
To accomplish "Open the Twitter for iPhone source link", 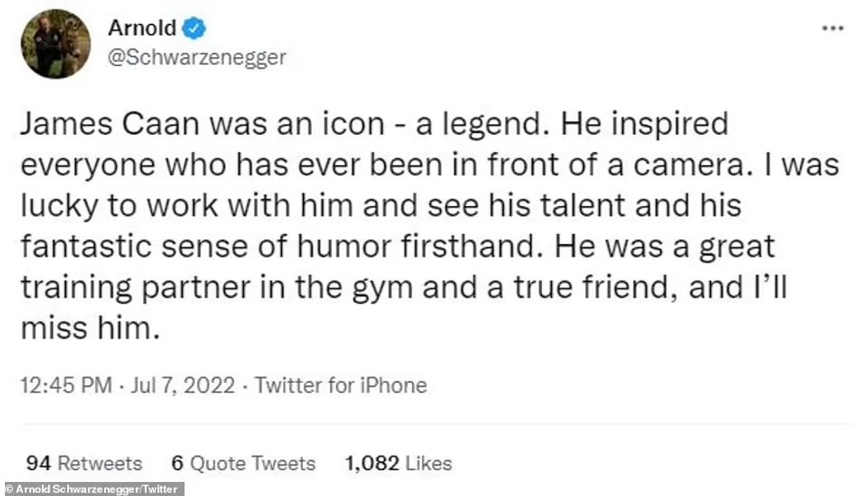I will pos(340,385).
